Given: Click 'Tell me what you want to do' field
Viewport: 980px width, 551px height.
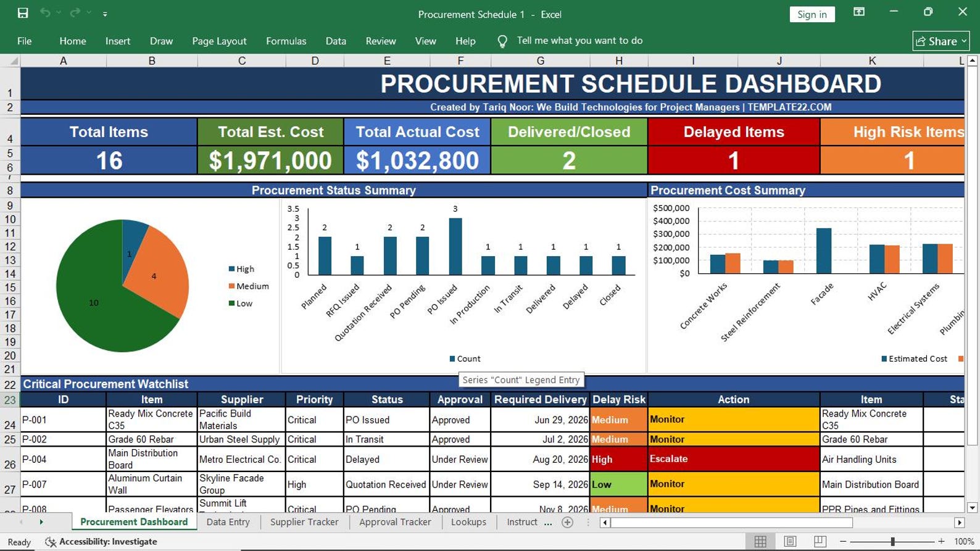Looking at the screenshot, I should [579, 41].
